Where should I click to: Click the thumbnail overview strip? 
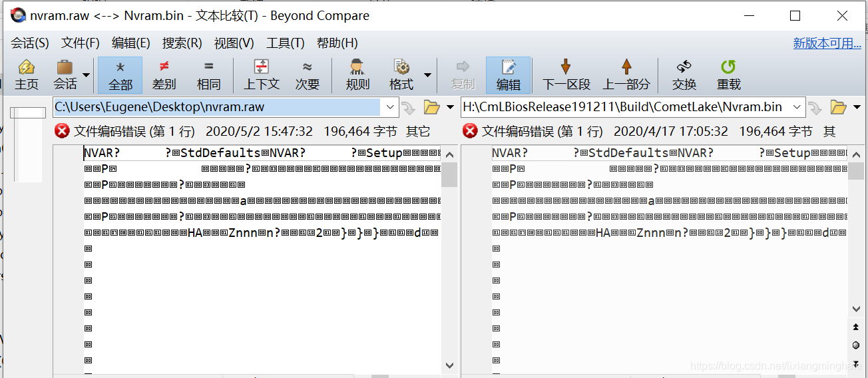pos(28,144)
